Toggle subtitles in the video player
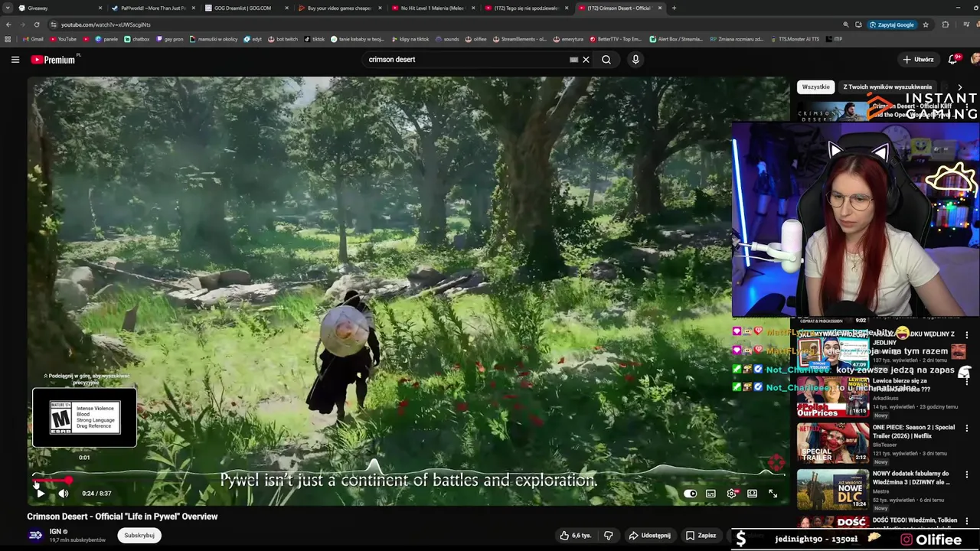 (710, 494)
